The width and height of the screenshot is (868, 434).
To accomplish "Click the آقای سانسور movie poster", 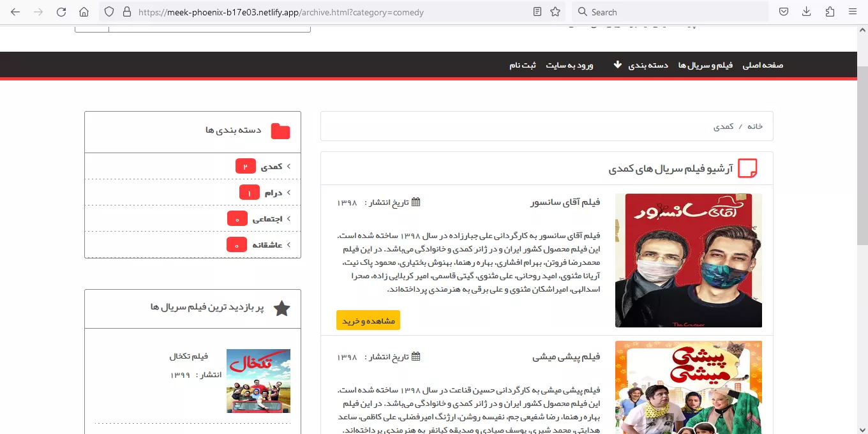I will pyautogui.click(x=688, y=260).
